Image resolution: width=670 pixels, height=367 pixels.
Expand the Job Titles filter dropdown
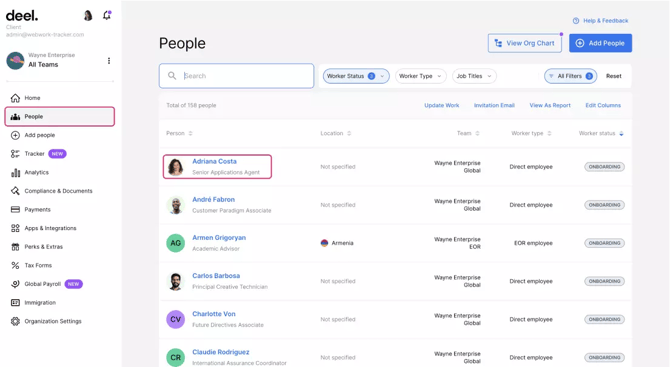(474, 76)
